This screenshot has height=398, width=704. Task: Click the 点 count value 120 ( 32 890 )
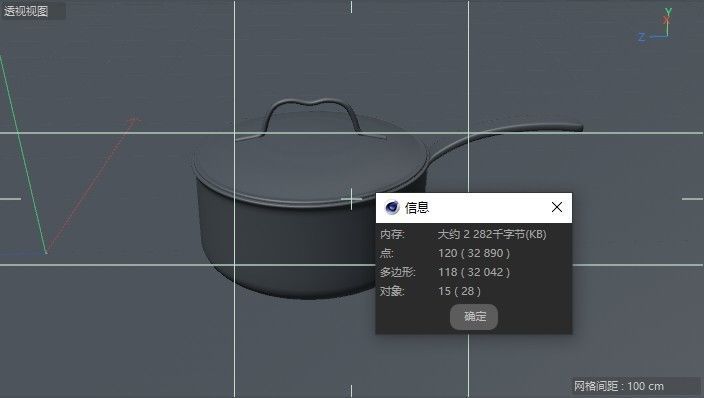474,253
